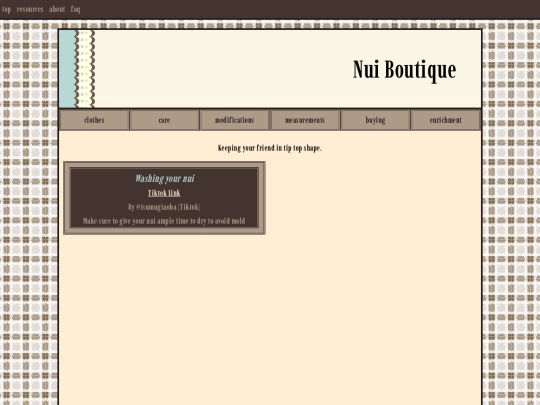The image size is (540, 405).
Task: Click the By @tsumugiaoba (Tiktok) credit text
Action: tap(164, 207)
